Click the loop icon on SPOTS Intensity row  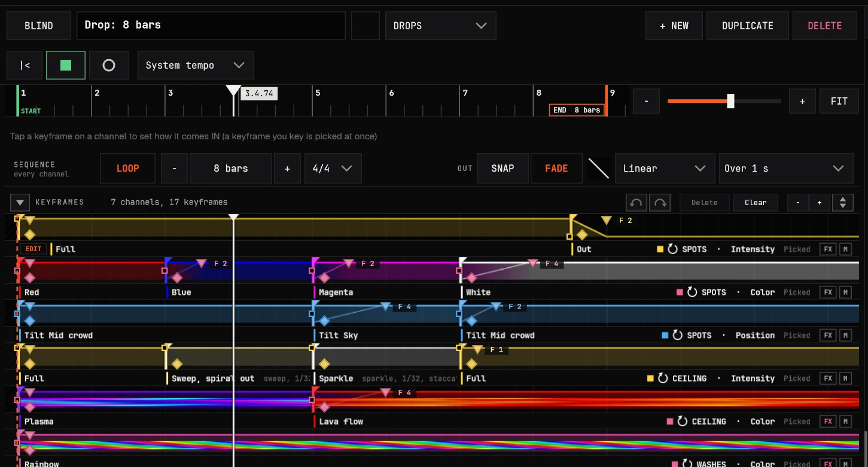[672, 249]
